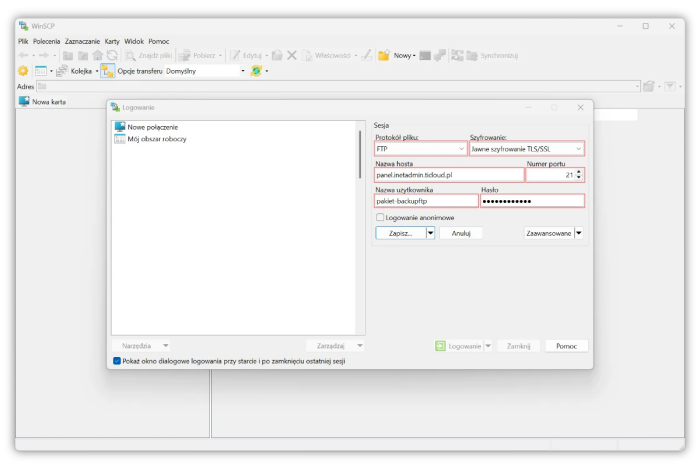Image resolution: width=700 pixels, height=469 pixels.
Task: Click the compare directories icon
Action: (x=457, y=55)
